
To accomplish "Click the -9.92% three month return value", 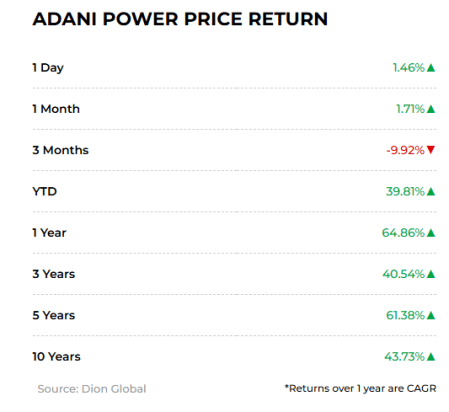I will (x=405, y=150).
